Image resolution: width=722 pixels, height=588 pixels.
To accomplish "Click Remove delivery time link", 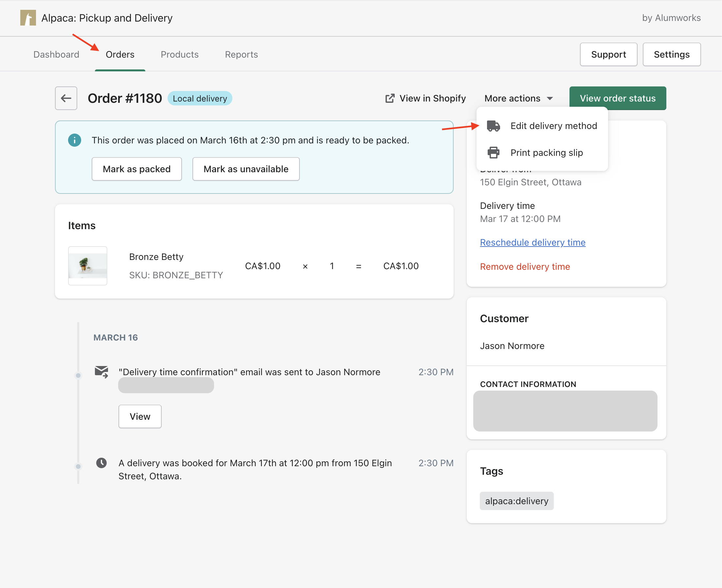I will pos(525,266).
